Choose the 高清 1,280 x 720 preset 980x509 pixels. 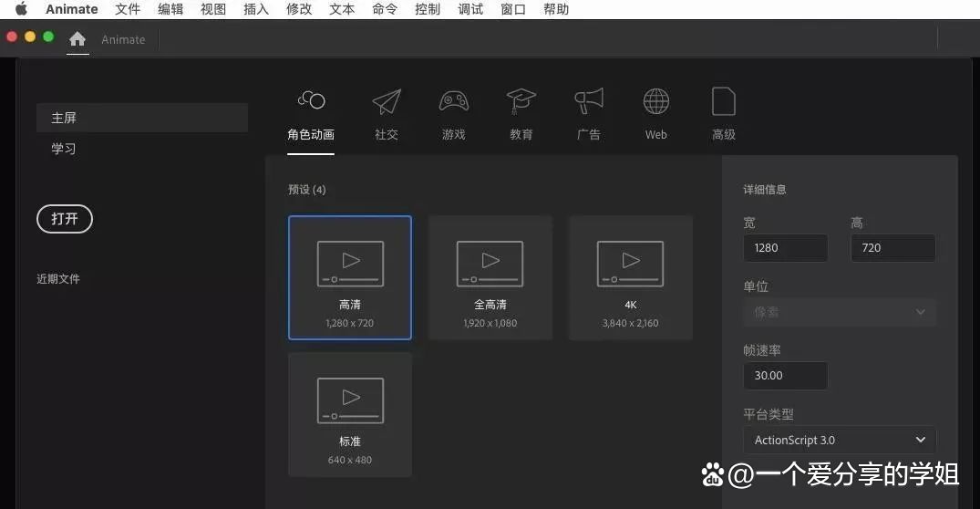[x=350, y=277]
